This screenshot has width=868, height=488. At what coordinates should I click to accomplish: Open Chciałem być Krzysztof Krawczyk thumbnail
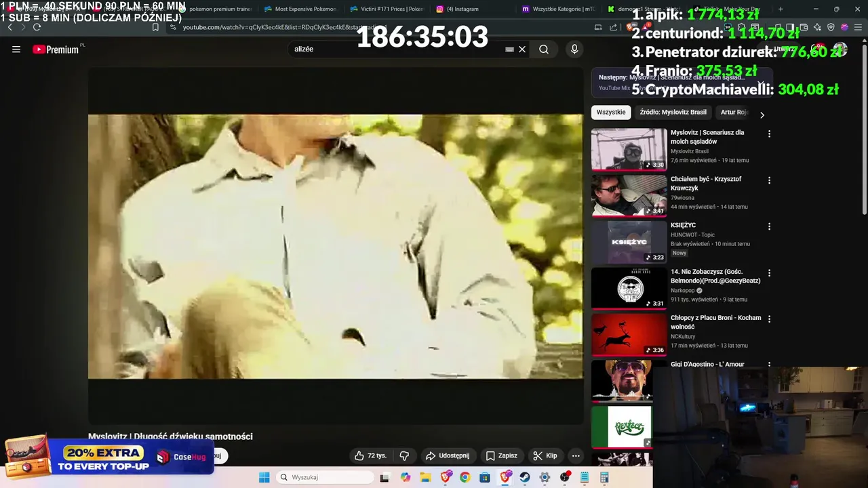click(x=629, y=195)
